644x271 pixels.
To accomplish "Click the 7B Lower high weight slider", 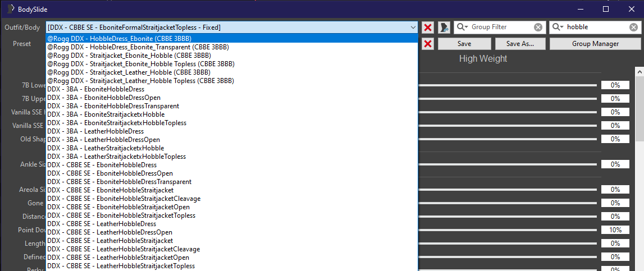I will 508,85.
